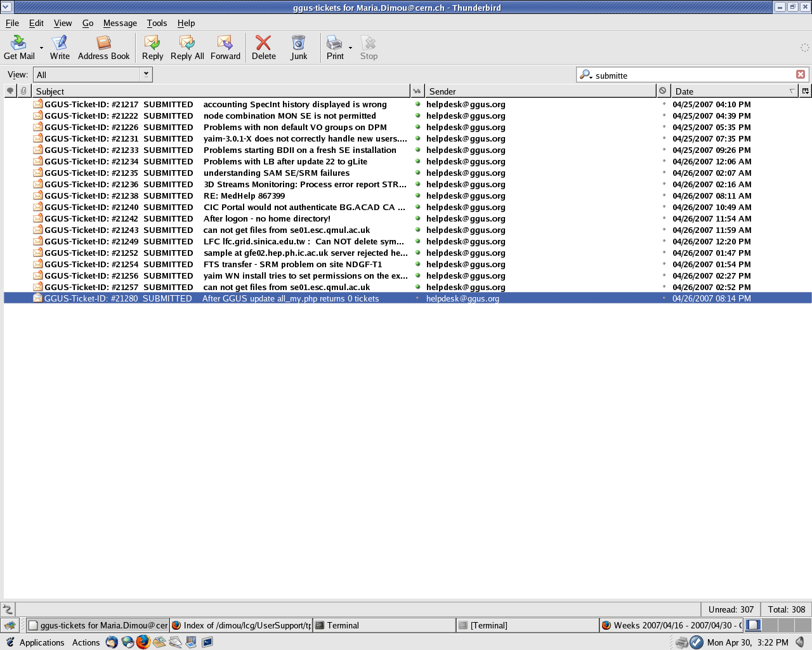
Task: Print the selected message
Action: (x=334, y=48)
